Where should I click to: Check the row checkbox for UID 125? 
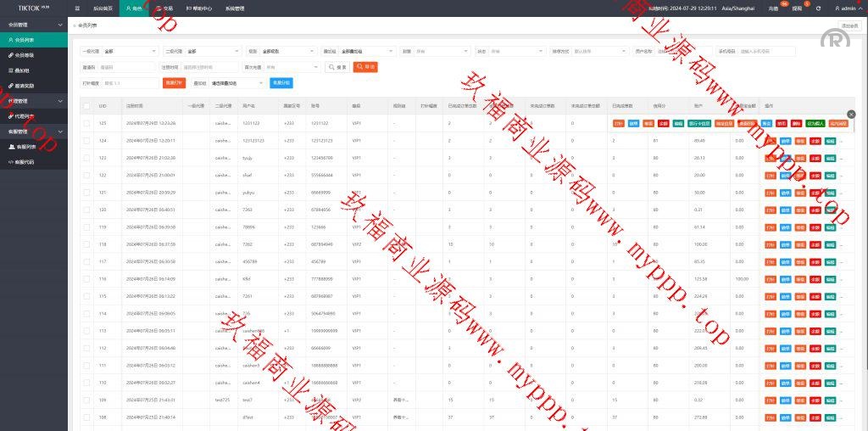pyautogui.click(x=86, y=123)
